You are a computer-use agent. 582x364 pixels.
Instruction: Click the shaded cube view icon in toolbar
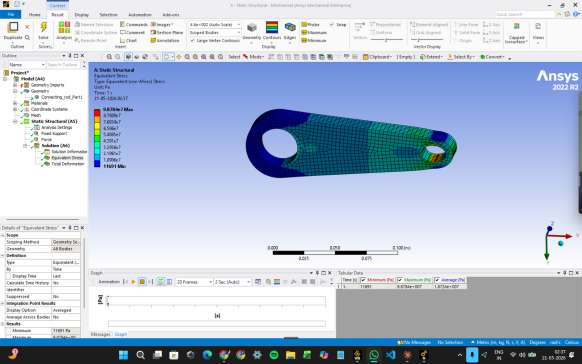[x=128, y=57]
